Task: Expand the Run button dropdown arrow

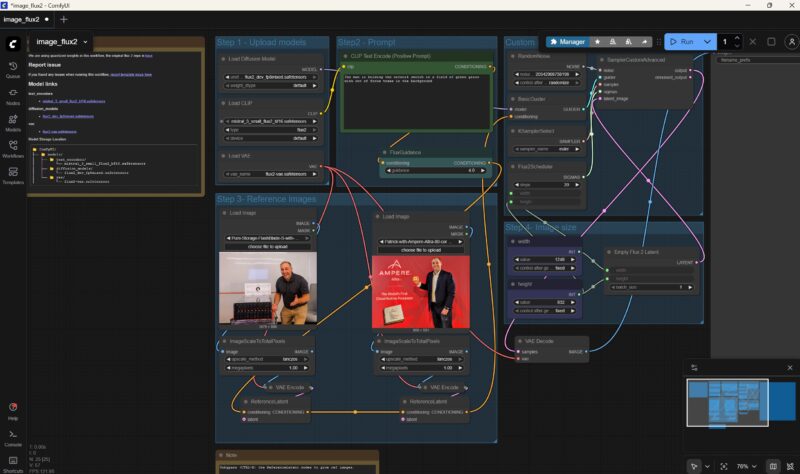Action: pyautogui.click(x=707, y=42)
